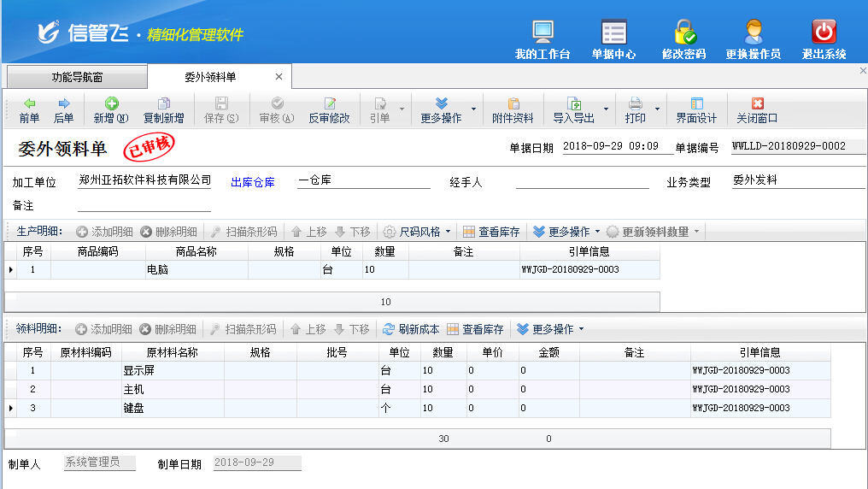Select 主机 row in material table
Screen dimensions: 868x489
pyautogui.click(x=173, y=389)
